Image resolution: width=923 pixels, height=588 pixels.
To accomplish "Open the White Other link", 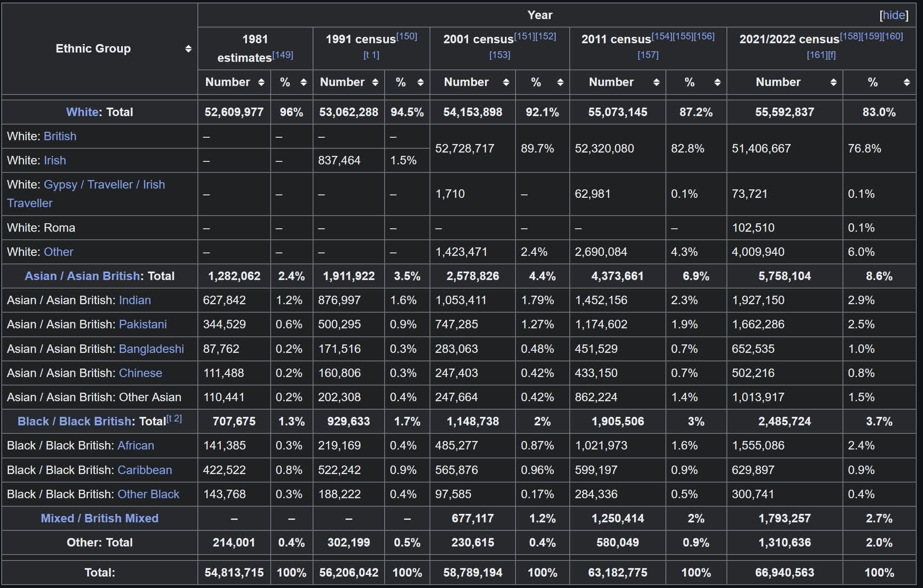I will point(58,252).
